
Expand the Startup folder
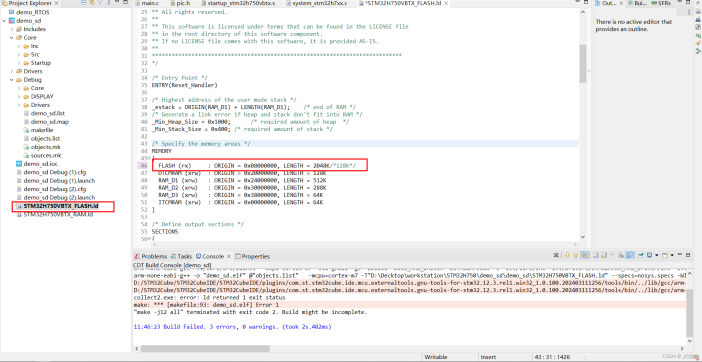click(19, 63)
